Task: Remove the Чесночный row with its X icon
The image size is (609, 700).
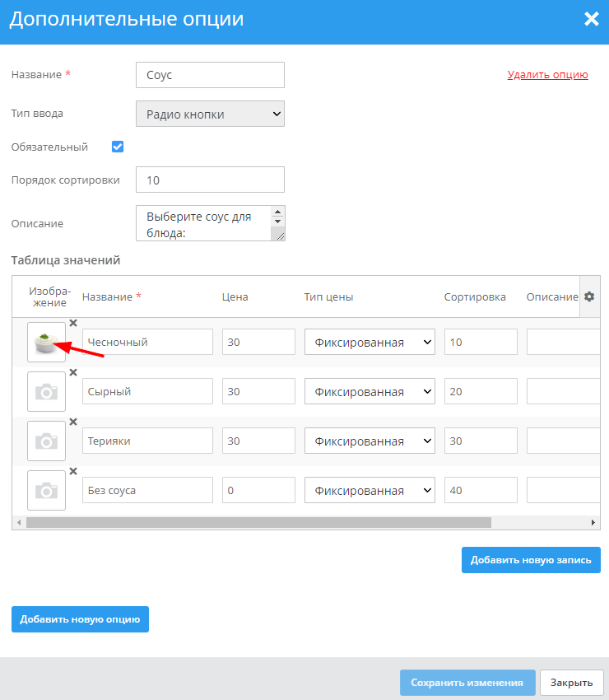Action: (73, 324)
